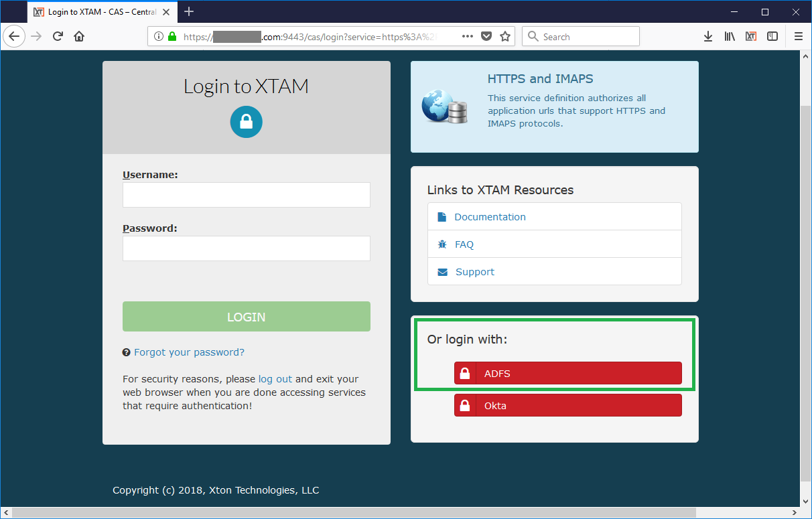
Task: Click inside the Username input field
Action: (246, 194)
